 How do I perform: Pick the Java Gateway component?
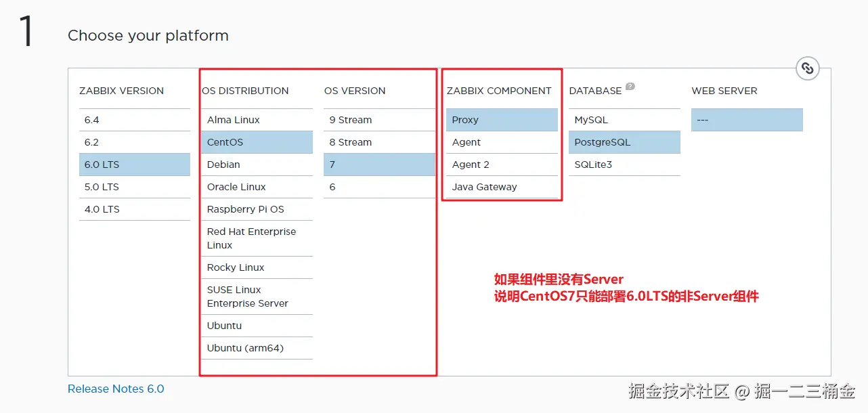tap(502, 187)
